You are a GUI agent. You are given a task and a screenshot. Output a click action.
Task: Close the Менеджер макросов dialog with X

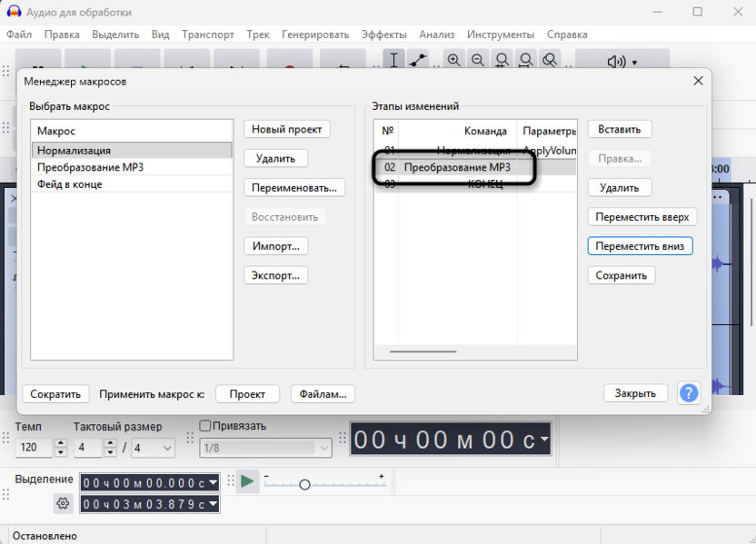coord(698,81)
